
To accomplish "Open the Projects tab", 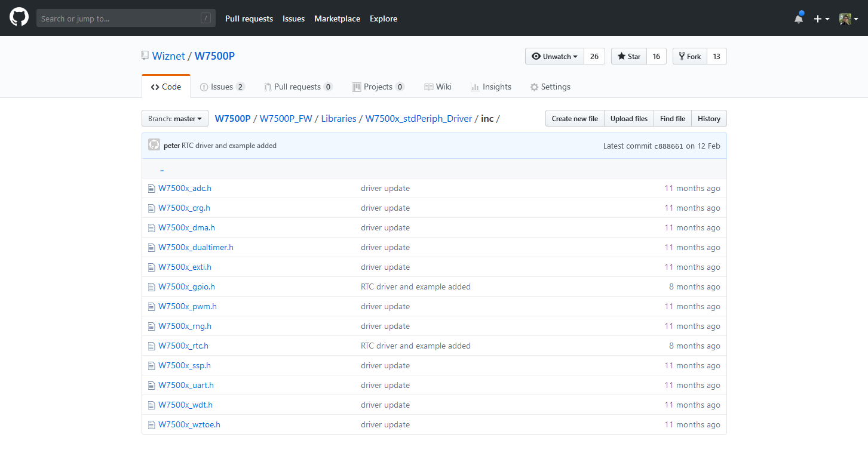I will [378, 87].
